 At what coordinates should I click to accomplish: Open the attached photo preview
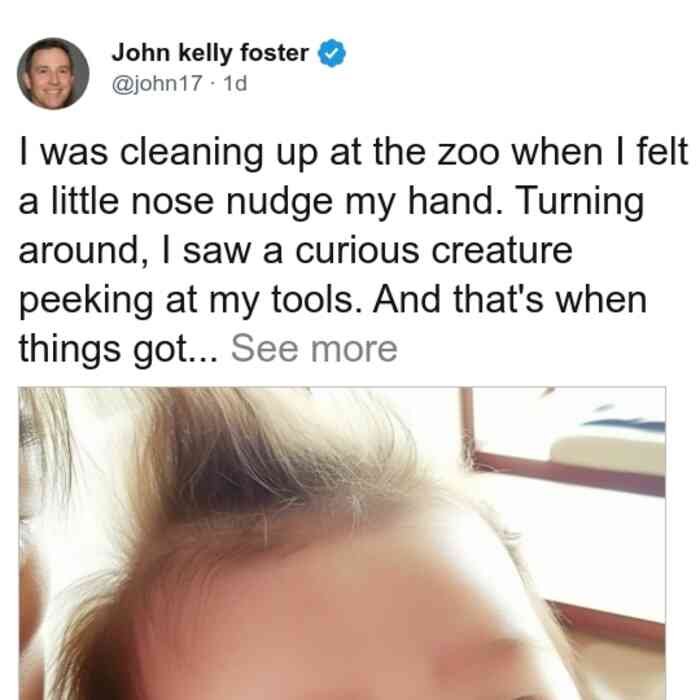[342, 543]
